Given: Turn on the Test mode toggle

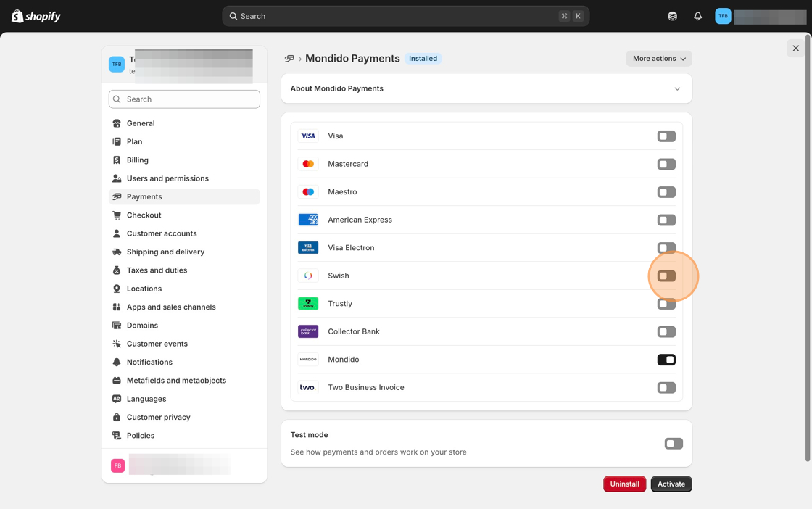Looking at the screenshot, I should point(674,444).
